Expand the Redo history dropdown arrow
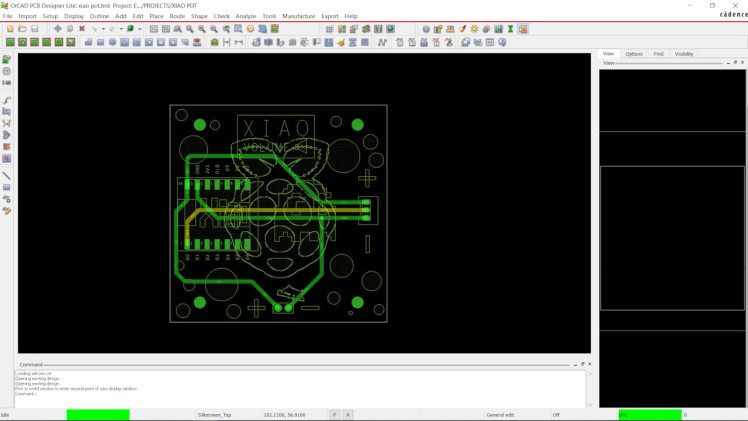This screenshot has height=421, width=748. (x=121, y=29)
